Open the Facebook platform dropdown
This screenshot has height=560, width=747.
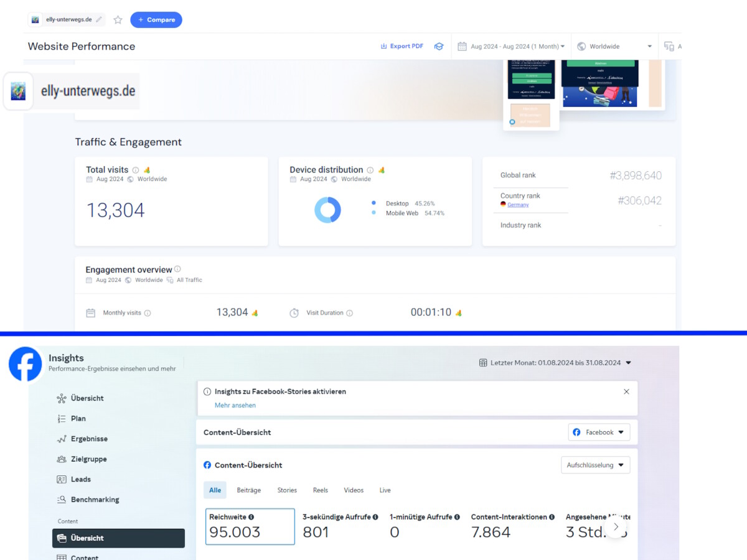(x=599, y=432)
